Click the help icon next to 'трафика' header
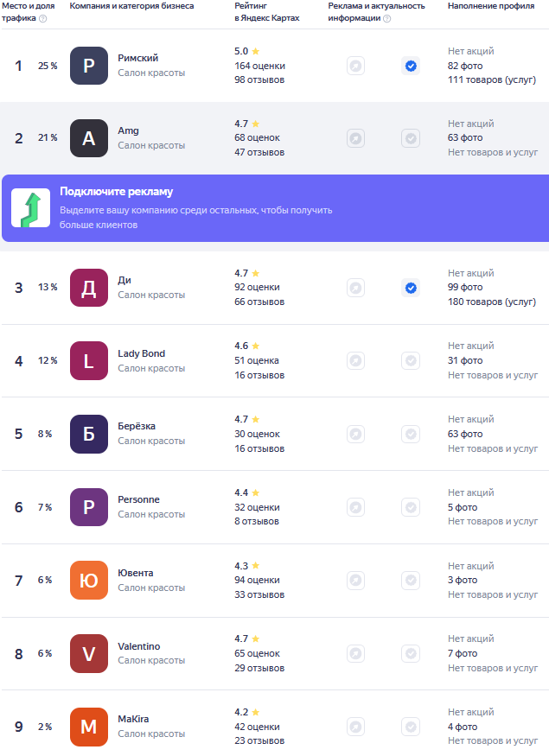 (x=43, y=18)
